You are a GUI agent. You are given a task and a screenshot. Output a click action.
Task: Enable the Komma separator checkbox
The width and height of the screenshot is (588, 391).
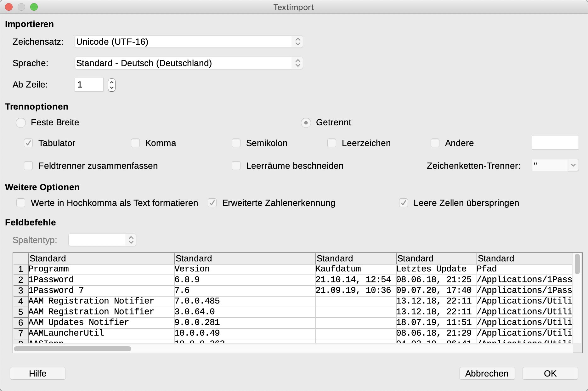click(135, 143)
